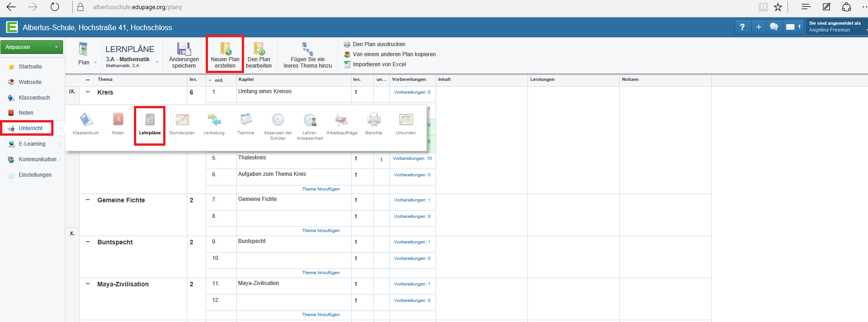Viewport: 868px width, 322px height.
Task: Click the Änderungen speichern disk icon
Action: (x=184, y=49)
